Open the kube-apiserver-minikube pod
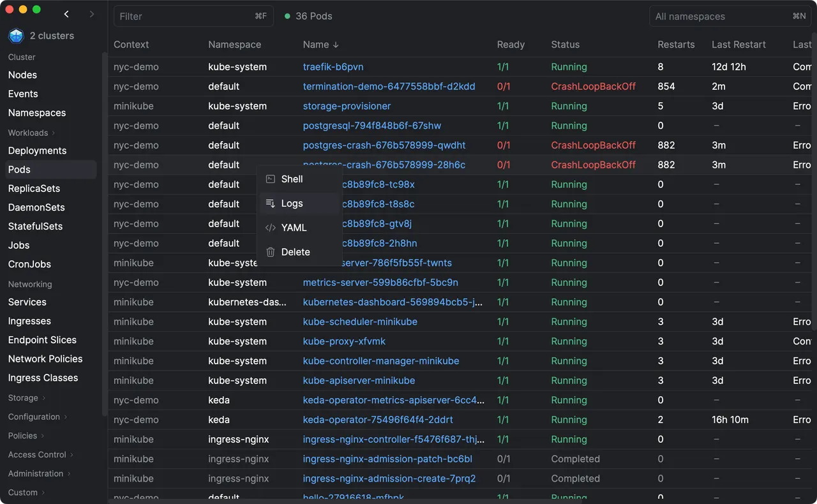This screenshot has height=504, width=817. [359, 381]
